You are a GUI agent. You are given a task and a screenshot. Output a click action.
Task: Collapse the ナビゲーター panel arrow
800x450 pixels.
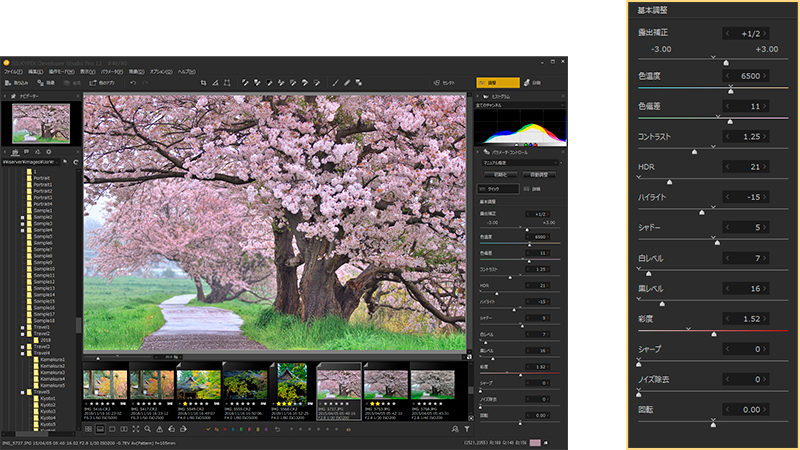[x=5, y=96]
